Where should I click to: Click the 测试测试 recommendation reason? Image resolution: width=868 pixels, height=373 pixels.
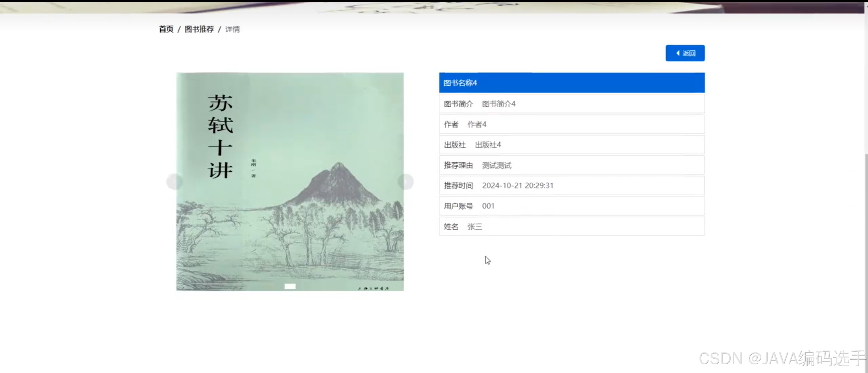[x=496, y=165]
